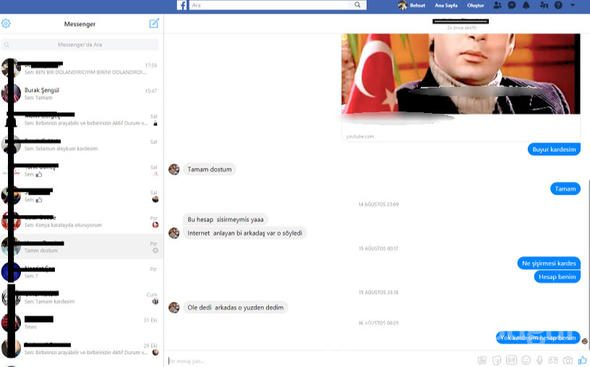Click the 'Bu hesap sisirmeymis yaaa' message
Viewport: 590px width, 367px height.
pyautogui.click(x=225, y=219)
